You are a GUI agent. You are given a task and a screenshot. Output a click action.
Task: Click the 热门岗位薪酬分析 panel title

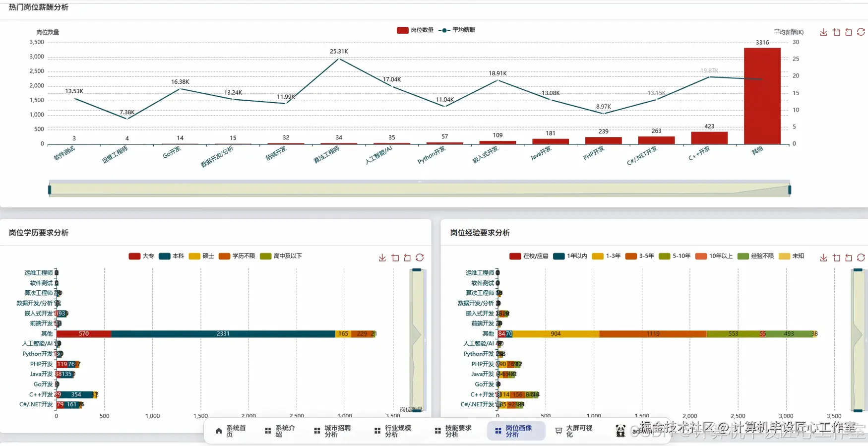39,7
